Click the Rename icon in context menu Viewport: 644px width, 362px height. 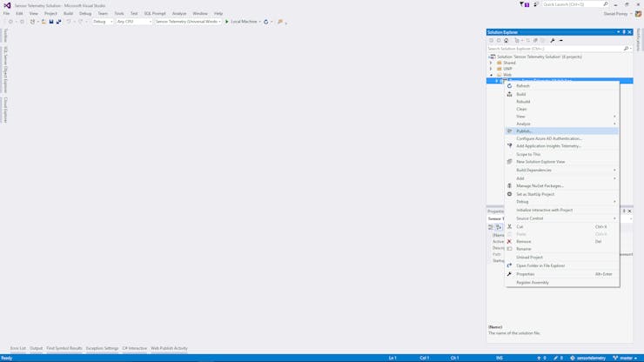click(x=509, y=249)
